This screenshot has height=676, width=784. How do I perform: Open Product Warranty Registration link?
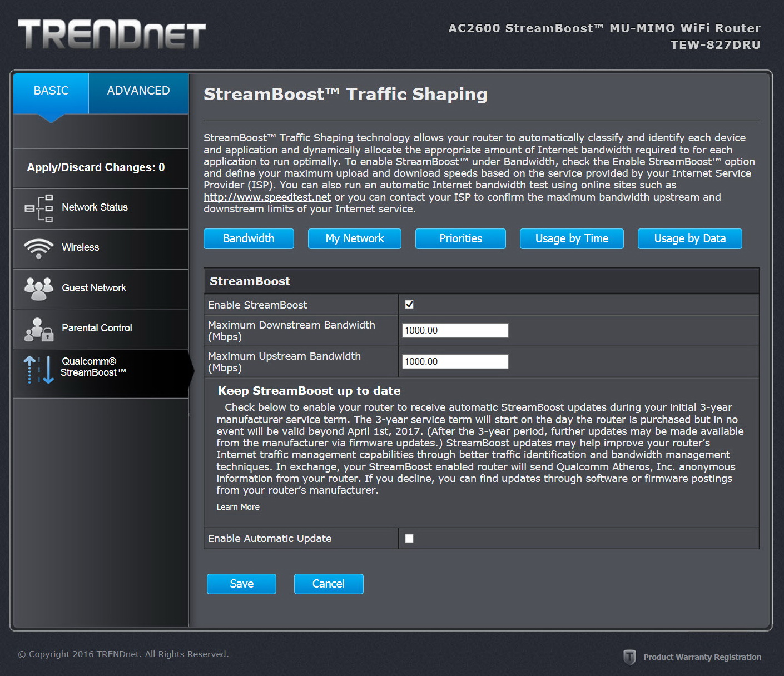pos(702,657)
